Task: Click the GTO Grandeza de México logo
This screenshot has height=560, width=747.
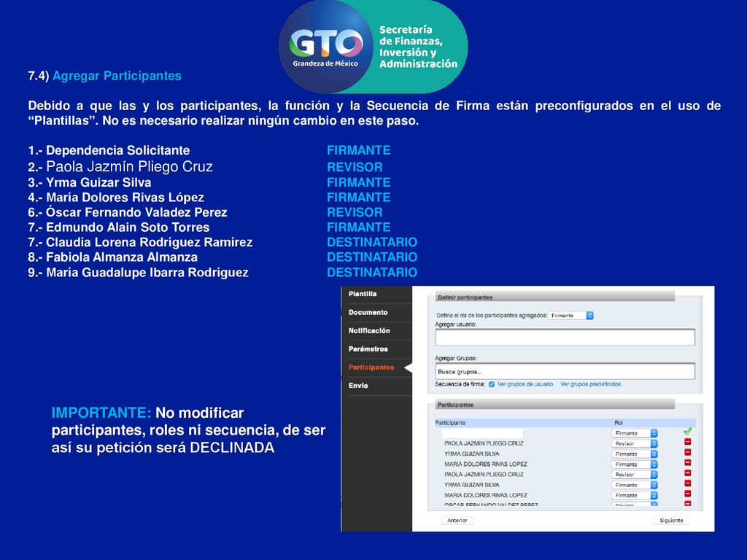Action: tap(325, 47)
